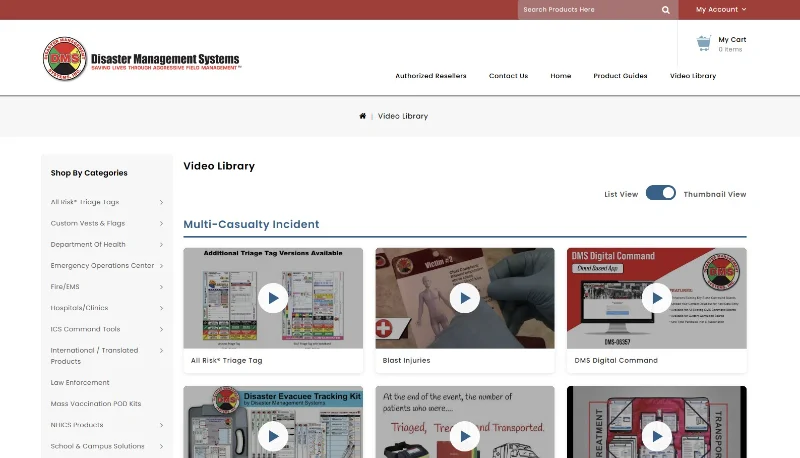Screen dimensions: 800x458
Task: Click the Blast Injuries video title
Action: 407,361
